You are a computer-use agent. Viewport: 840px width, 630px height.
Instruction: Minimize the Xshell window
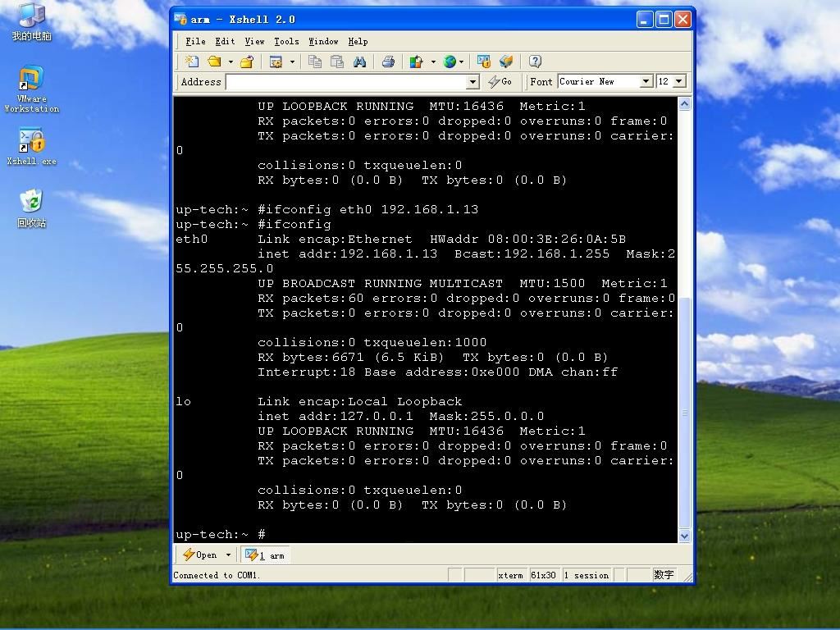point(645,20)
